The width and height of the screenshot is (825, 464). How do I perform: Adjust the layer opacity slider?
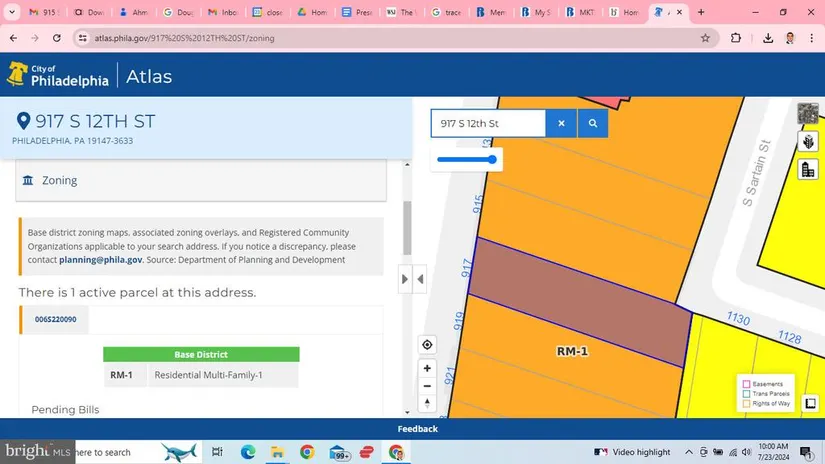pyautogui.click(x=467, y=159)
